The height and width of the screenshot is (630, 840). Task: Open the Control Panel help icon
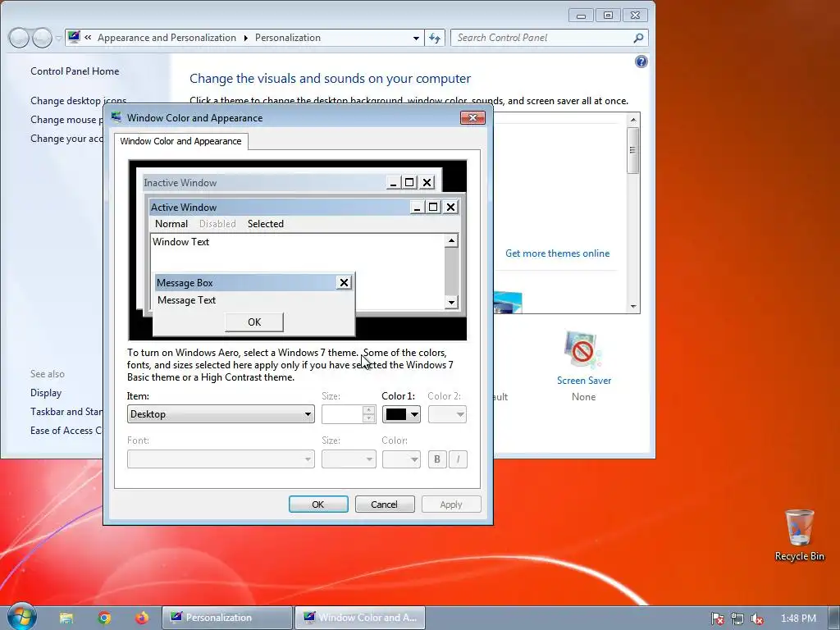[641, 62]
